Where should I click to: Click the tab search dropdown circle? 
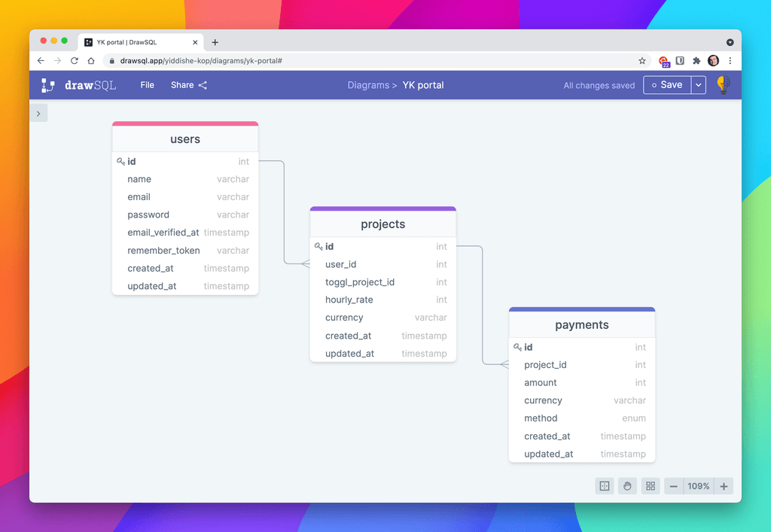pos(730,42)
